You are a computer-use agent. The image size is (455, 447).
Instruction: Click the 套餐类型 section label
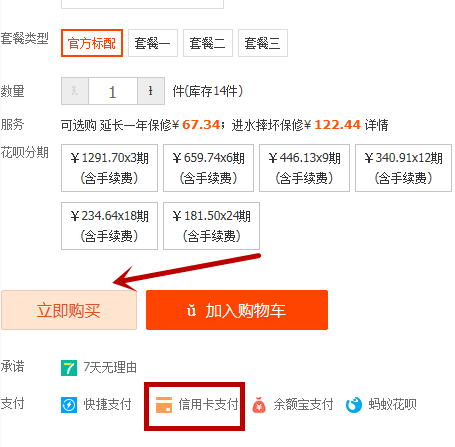pos(25,38)
